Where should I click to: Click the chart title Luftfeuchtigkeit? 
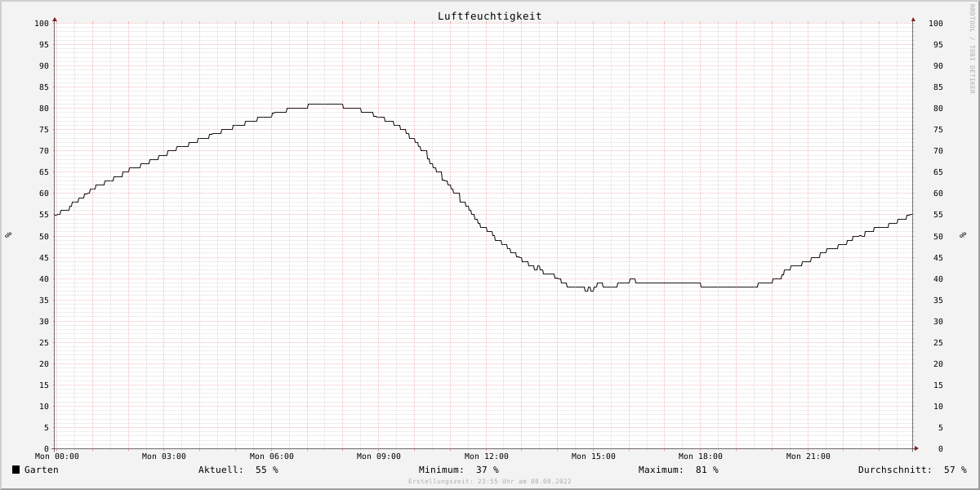pos(489,16)
